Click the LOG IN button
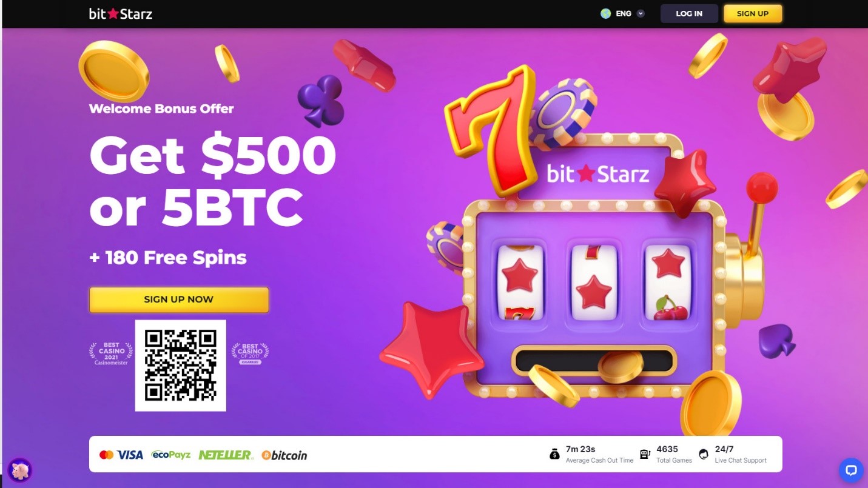The image size is (868, 488). click(689, 13)
